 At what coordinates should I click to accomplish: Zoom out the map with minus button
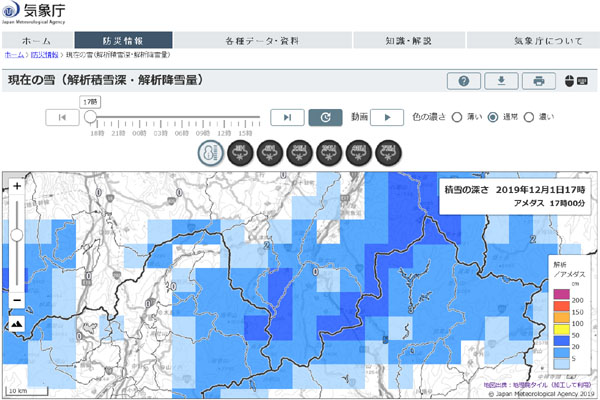tap(16, 299)
